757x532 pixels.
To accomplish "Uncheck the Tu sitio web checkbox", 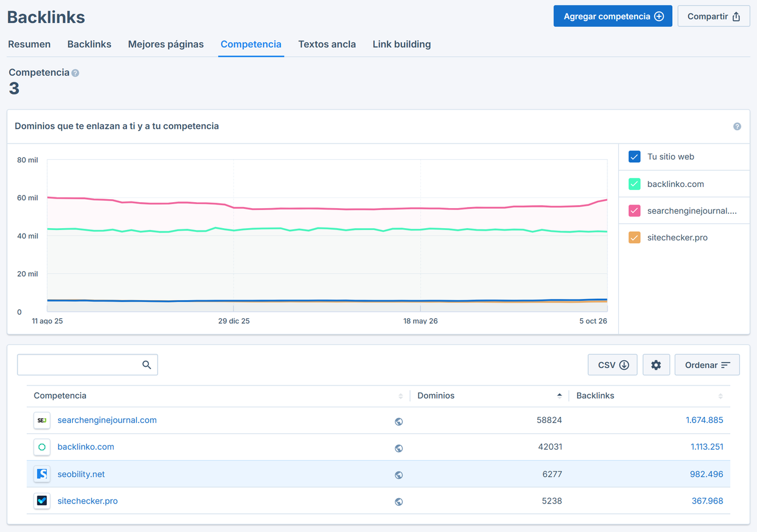I will tap(634, 157).
